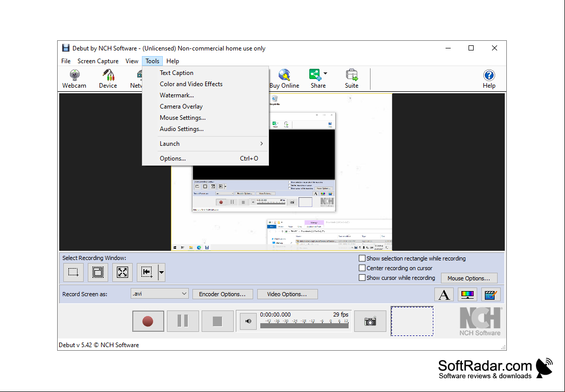Click the Debut floppy disk icon in the title bar
Screen dimensions: 565x392
pyautogui.click(x=65, y=48)
